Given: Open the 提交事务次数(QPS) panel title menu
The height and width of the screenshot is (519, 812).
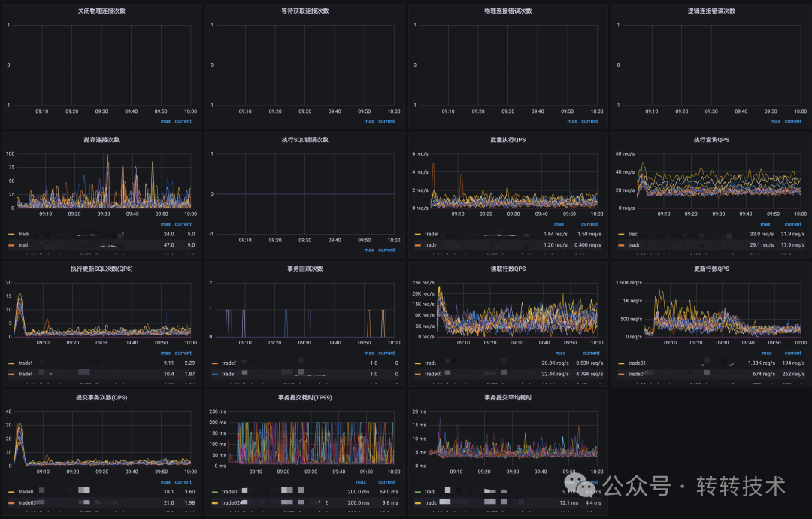Looking at the screenshot, I should pos(101,398).
